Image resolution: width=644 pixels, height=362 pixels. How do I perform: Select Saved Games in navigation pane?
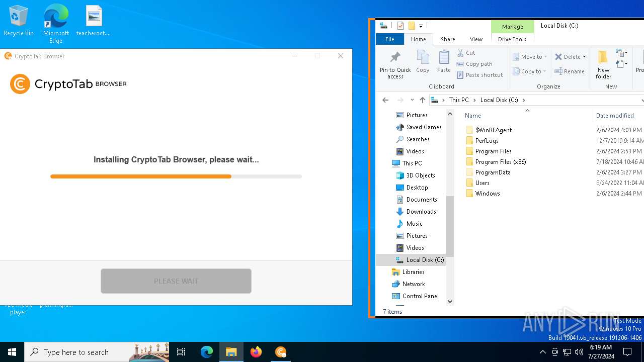click(424, 127)
